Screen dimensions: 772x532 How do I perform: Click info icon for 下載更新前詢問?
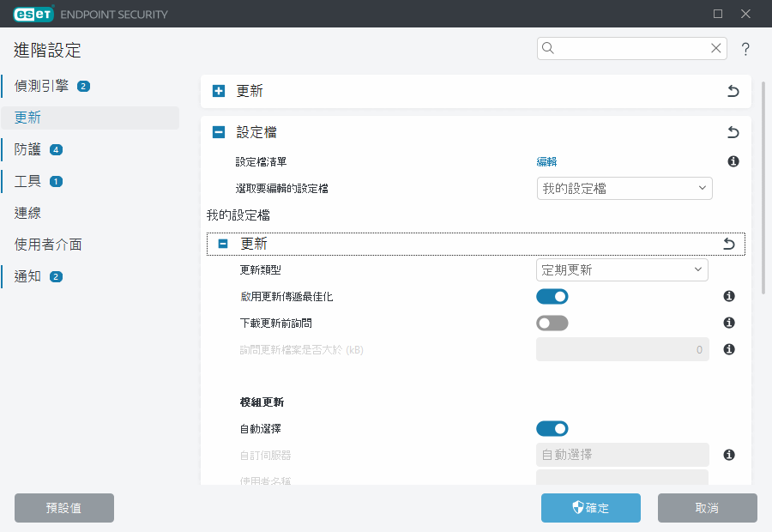[729, 323]
